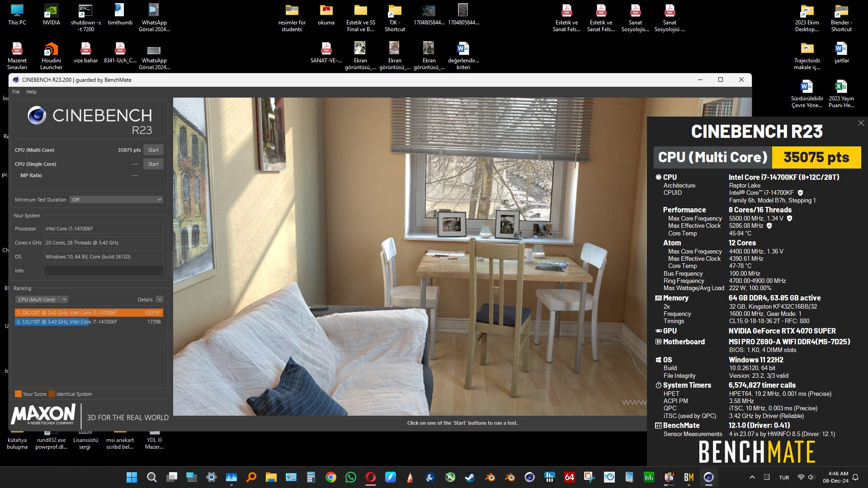868x488 pixels.
Task: Click the Motherboard icon in BenchMate panel
Action: (658, 342)
